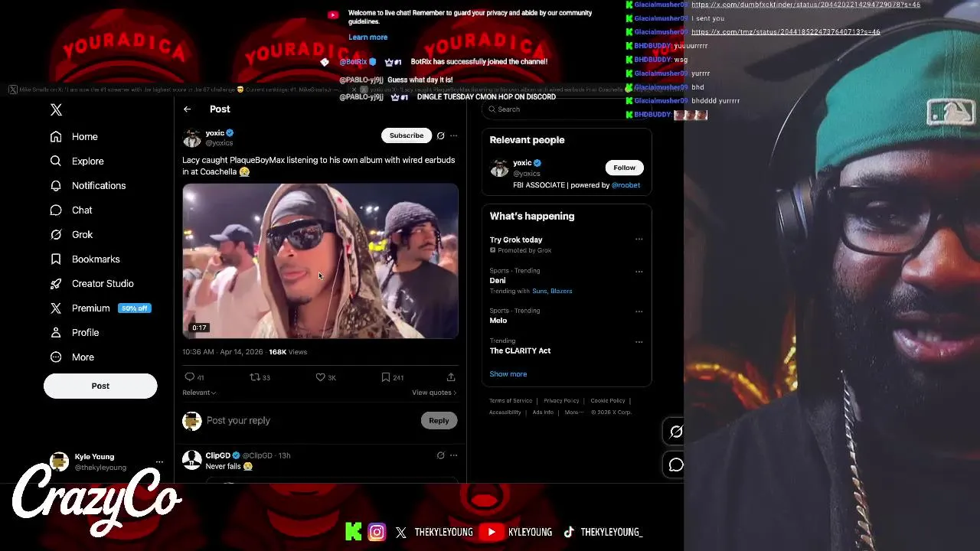Image resolution: width=980 pixels, height=551 pixels.
Task: Open options on ClipGD's reply
Action: pos(453,455)
